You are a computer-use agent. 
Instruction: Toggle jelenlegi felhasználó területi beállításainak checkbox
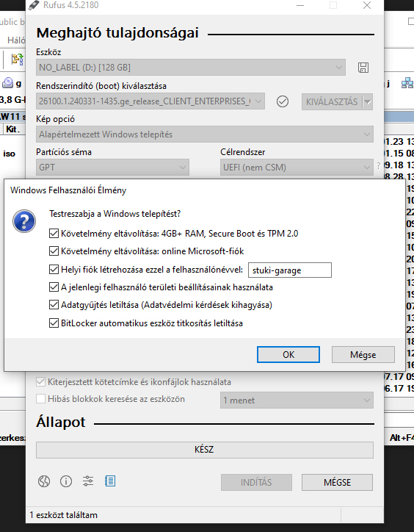point(54,287)
